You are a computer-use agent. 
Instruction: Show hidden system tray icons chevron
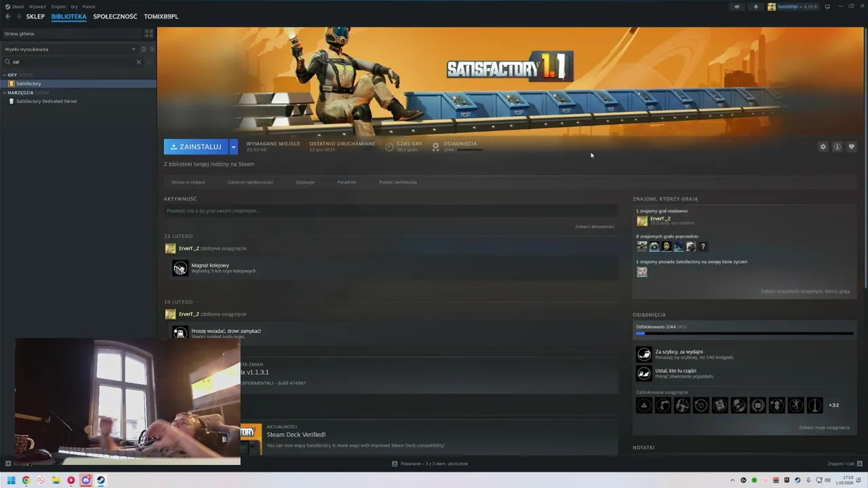tap(732, 481)
